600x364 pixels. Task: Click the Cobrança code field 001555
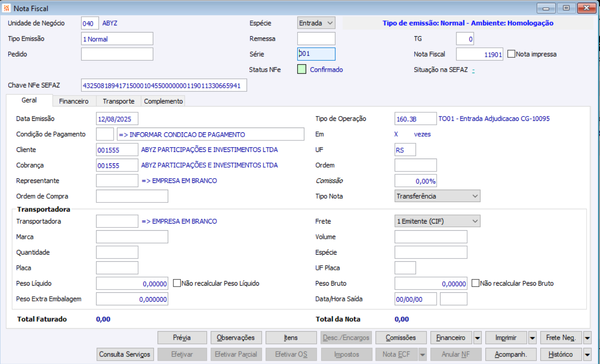pos(117,165)
